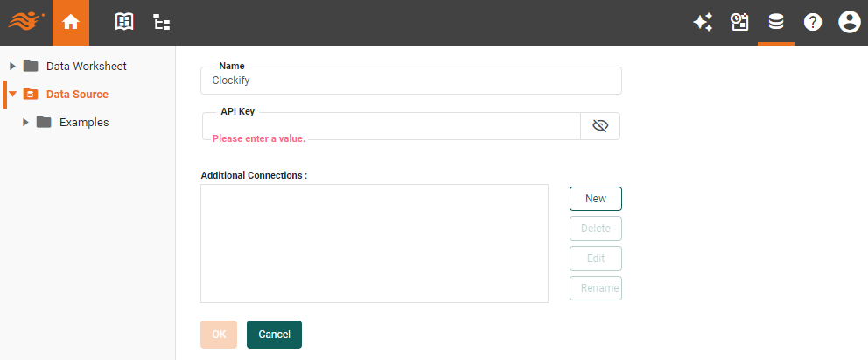Click the tree hierarchy icon in top bar

click(162, 23)
